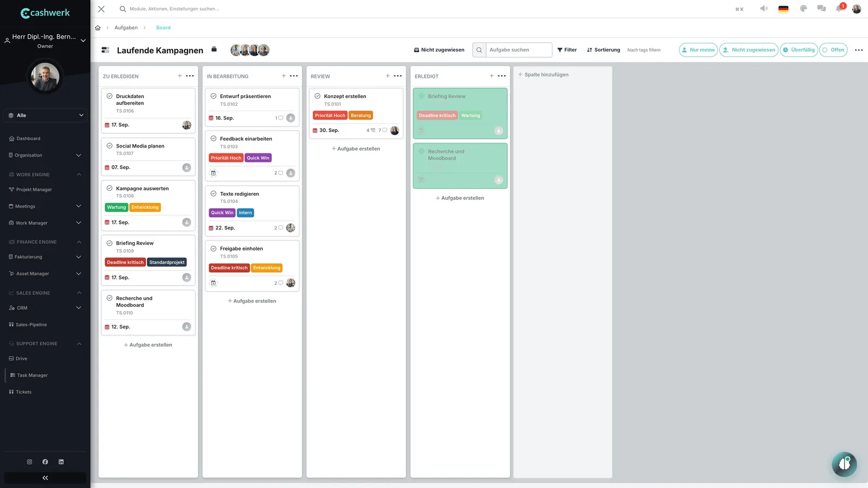Click the Standardprojekt tag on Briefing Review
Screen dimensions: 868x488
[167, 262]
